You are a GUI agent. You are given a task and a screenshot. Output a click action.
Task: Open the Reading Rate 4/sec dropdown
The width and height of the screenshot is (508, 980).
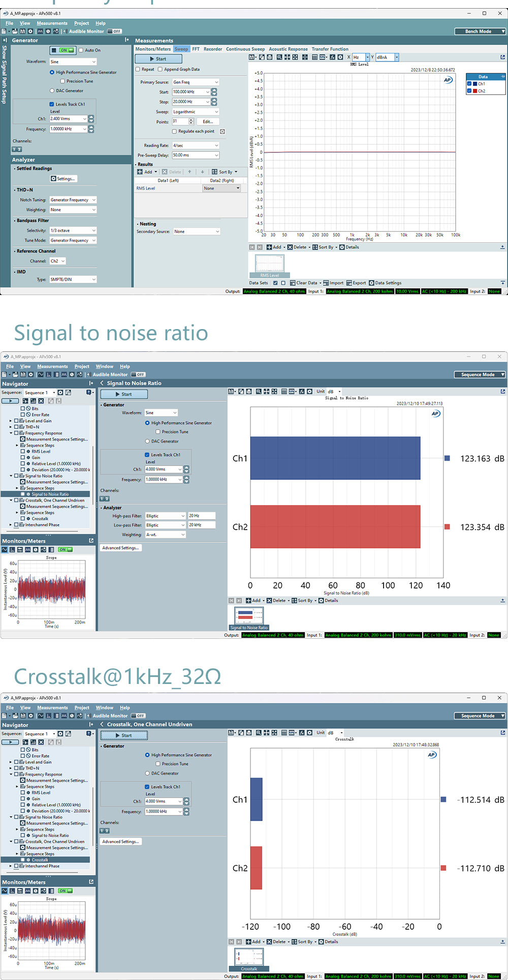pos(196,145)
